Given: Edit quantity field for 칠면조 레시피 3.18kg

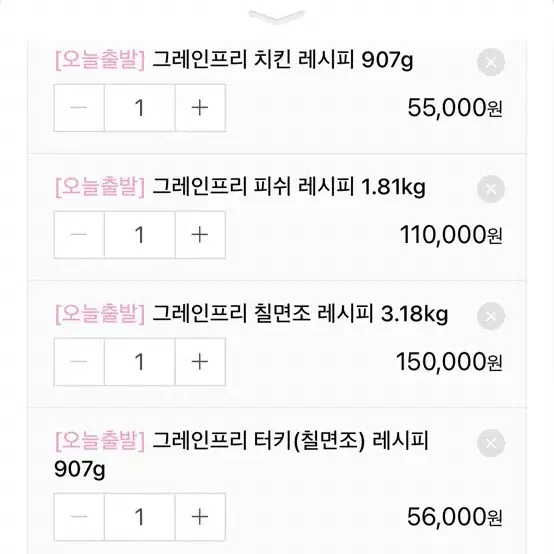Looking at the screenshot, I should coord(140,362).
